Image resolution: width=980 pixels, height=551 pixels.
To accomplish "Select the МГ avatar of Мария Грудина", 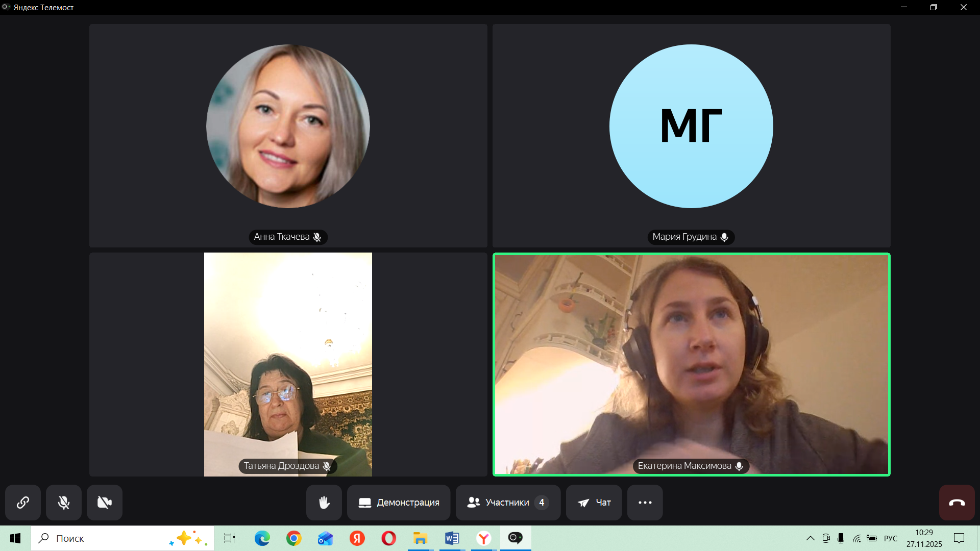I will coord(691,127).
